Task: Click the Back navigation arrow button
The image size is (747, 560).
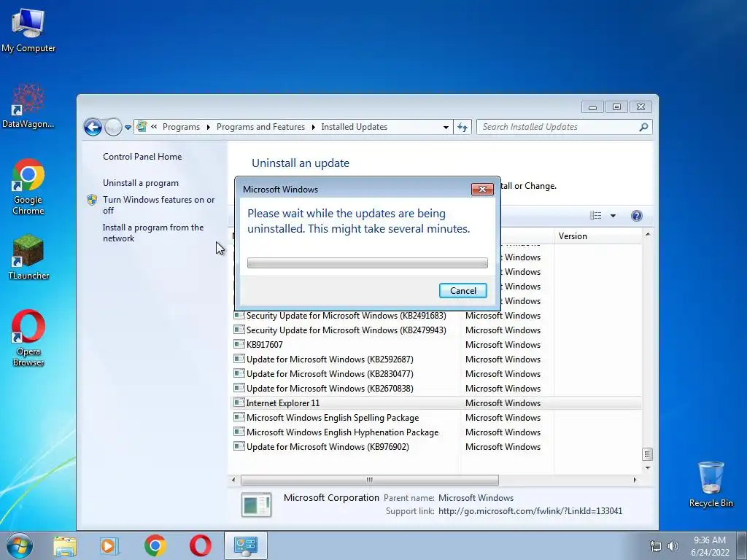Action: pos(93,127)
